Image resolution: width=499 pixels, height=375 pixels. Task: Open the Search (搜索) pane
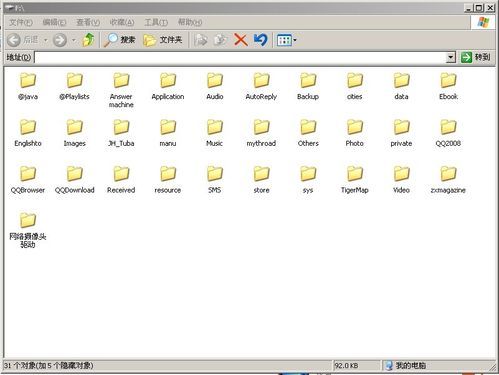[x=120, y=40]
